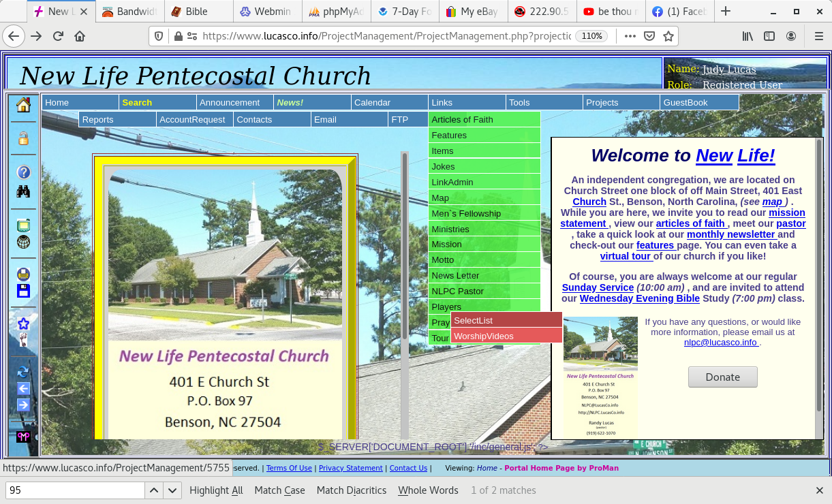
Task: Click the printer icon in sidebar
Action: [x=23, y=274]
